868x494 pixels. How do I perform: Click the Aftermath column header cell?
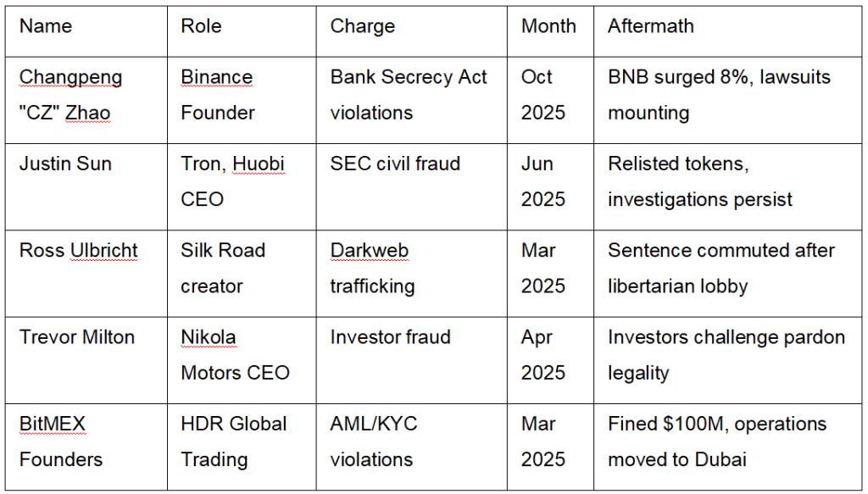pyautogui.click(x=650, y=26)
